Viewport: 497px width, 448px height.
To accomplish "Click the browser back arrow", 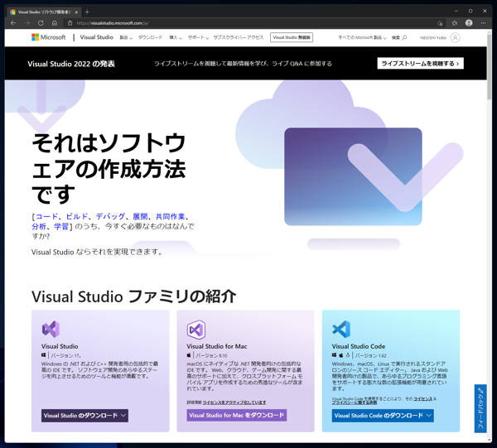I will [13, 23].
